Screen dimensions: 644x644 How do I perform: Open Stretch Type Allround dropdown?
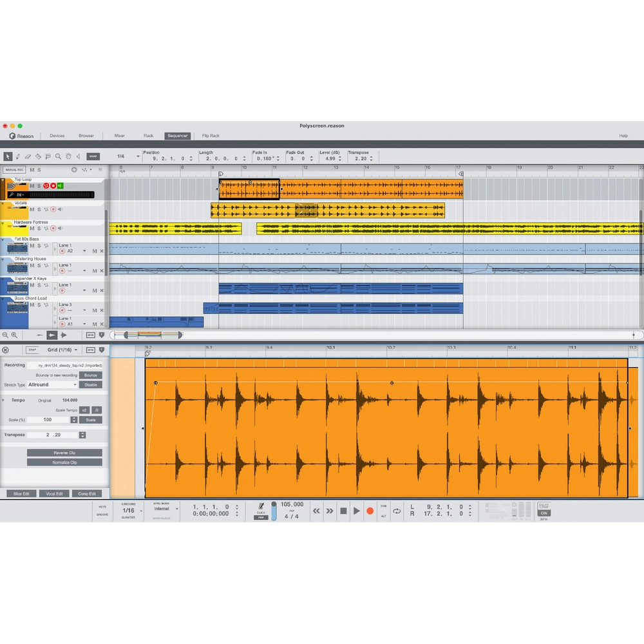point(52,385)
